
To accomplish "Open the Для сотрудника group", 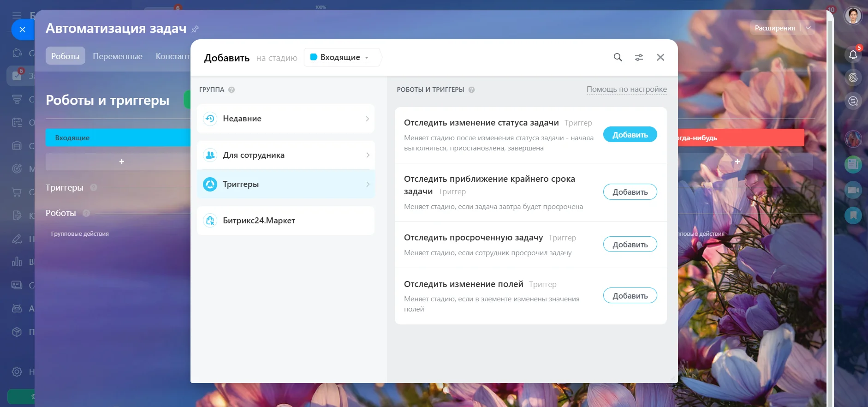I will pyautogui.click(x=285, y=155).
